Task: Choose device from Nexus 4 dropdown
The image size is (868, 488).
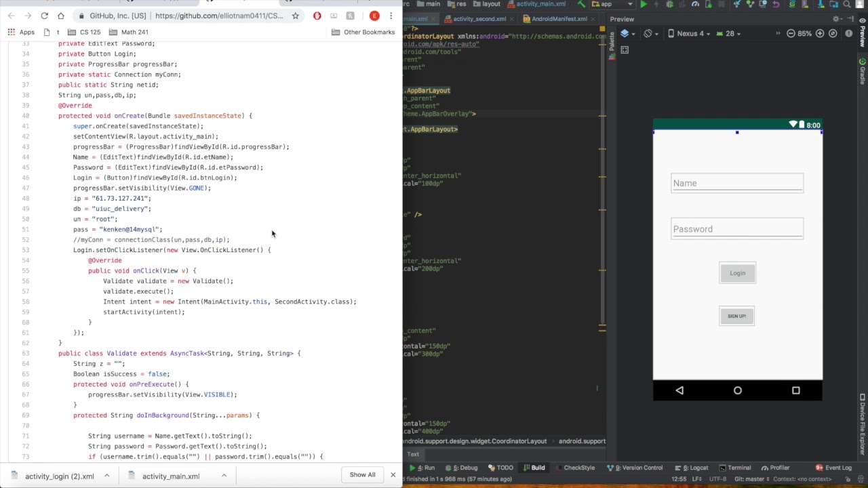Action: [690, 33]
